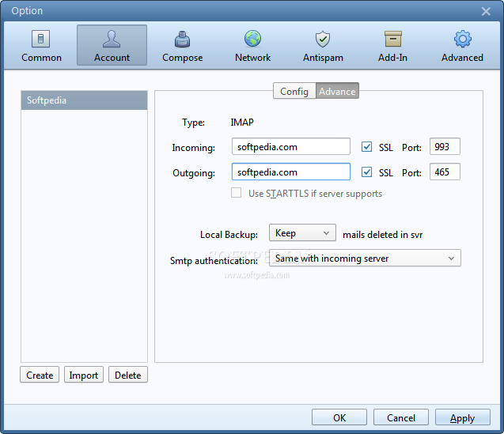The width and height of the screenshot is (504, 434).
Task: Click the 'Local Backup:' label
Action: click(229, 235)
